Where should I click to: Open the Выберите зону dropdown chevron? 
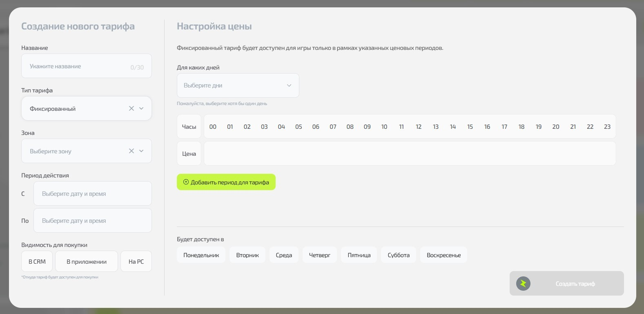[x=141, y=151]
